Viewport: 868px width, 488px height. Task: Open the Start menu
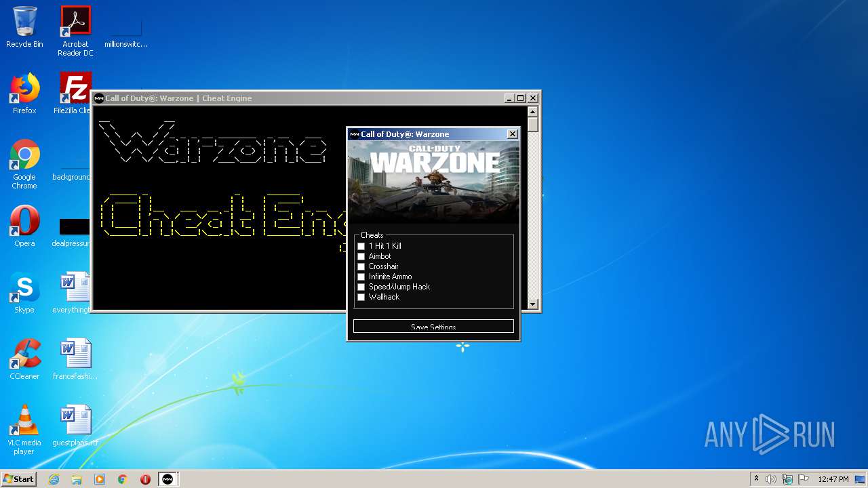pyautogui.click(x=18, y=479)
